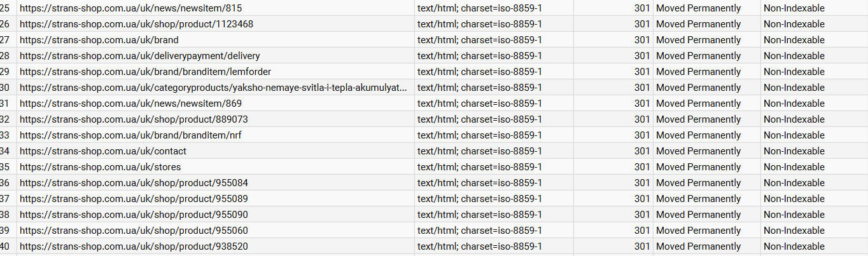868x256 pixels.
Task: Click content type cell in row 25
Action: (x=479, y=8)
